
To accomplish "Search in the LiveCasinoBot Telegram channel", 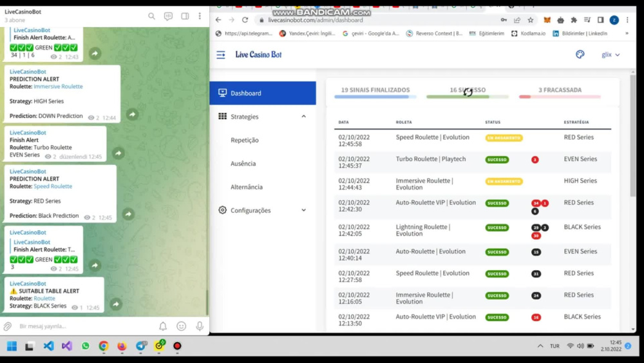I will [151, 16].
